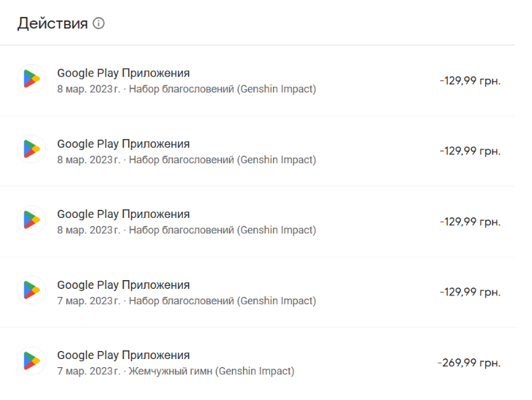This screenshot has width=532, height=400.
Task: Open the third Google Play Приложения transaction title
Action: point(123,214)
